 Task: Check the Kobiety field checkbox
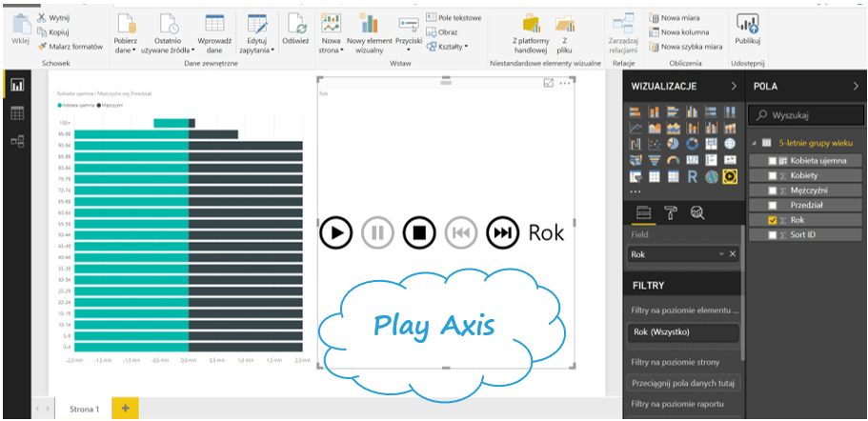tap(772, 175)
